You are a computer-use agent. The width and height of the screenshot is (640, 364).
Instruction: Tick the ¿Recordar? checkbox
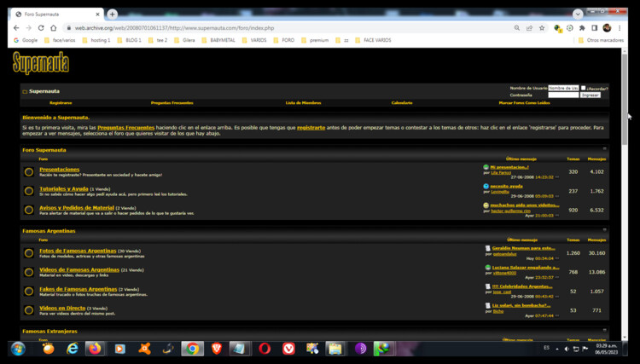pos(584,88)
